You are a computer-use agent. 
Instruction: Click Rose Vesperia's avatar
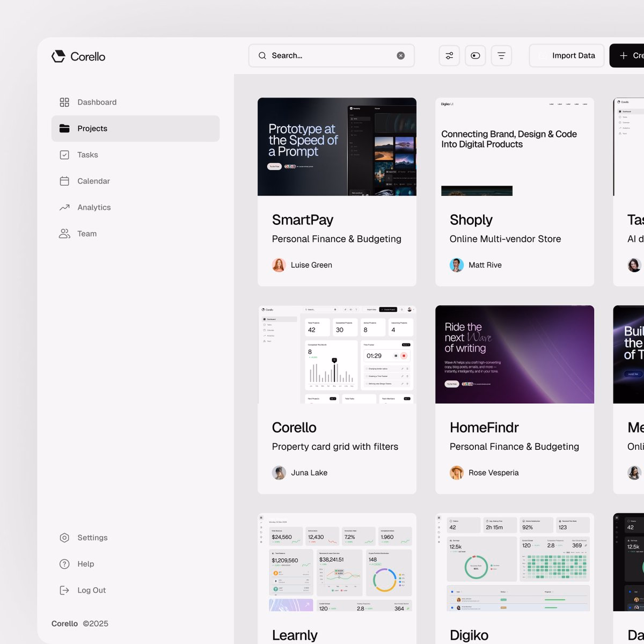[x=457, y=473]
